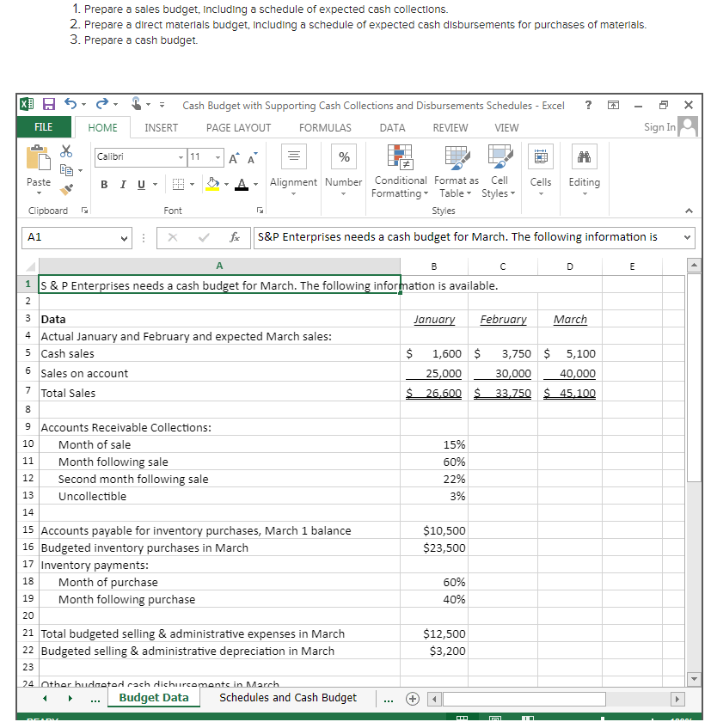Viewport: 711px width, 728px height.
Task: Switch to the FORMULAS ribbon tab
Action: [x=325, y=127]
